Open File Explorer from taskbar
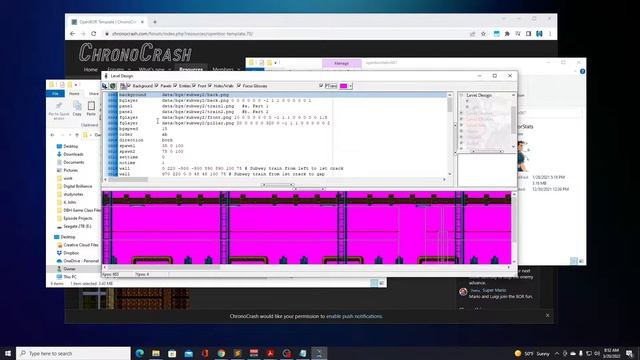 click(156, 353)
